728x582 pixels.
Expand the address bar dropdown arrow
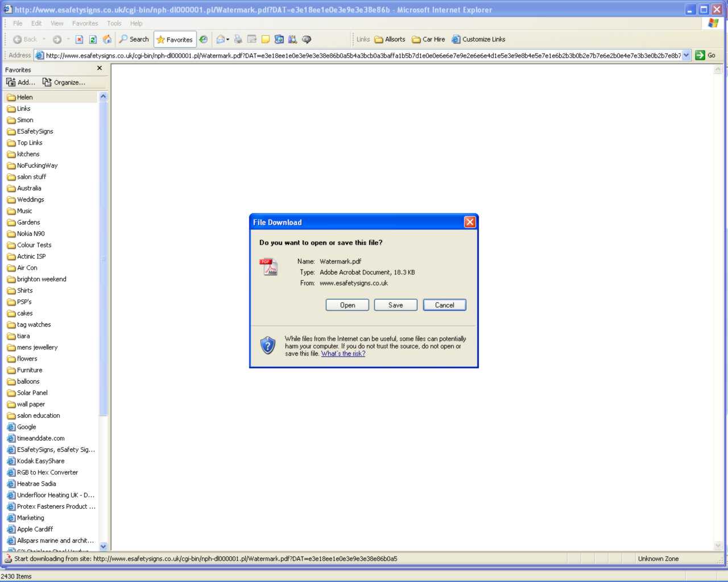pyautogui.click(x=686, y=55)
